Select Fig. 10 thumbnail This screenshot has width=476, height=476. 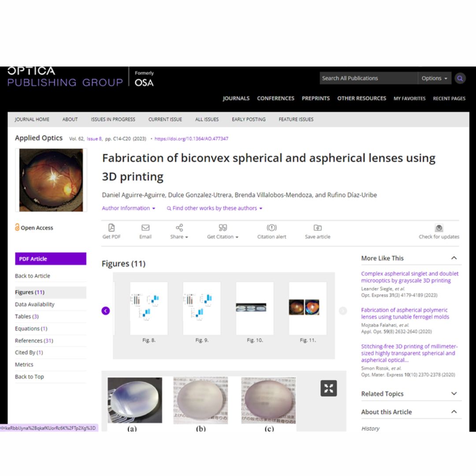click(x=255, y=309)
